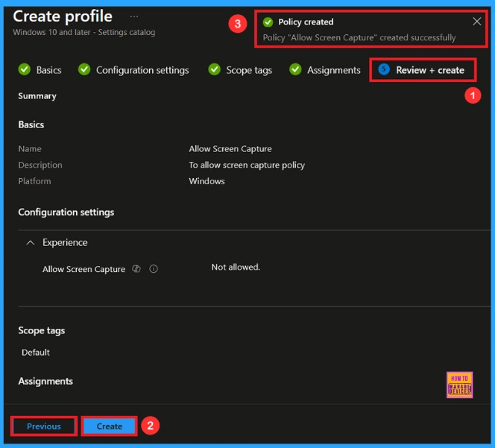Image resolution: width=495 pixels, height=448 pixels.
Task: Select the Experience category label
Action: click(x=65, y=242)
